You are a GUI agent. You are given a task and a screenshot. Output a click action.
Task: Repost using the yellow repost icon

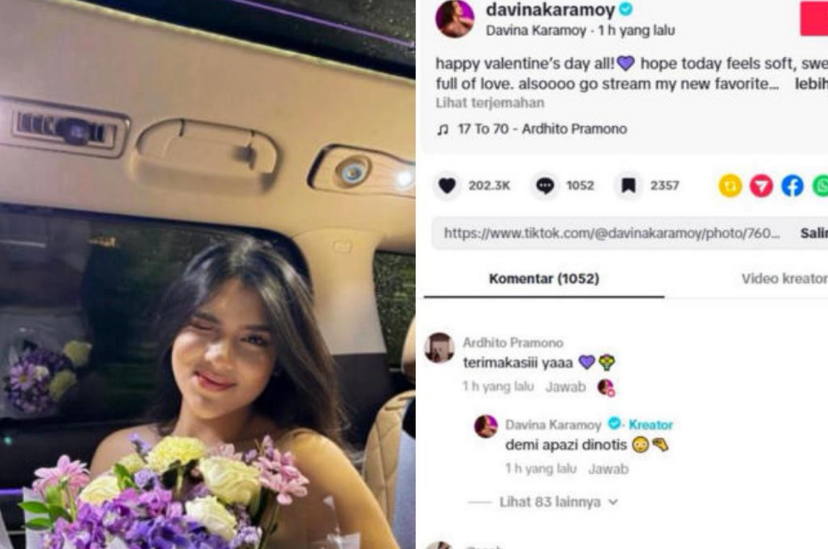pyautogui.click(x=730, y=186)
